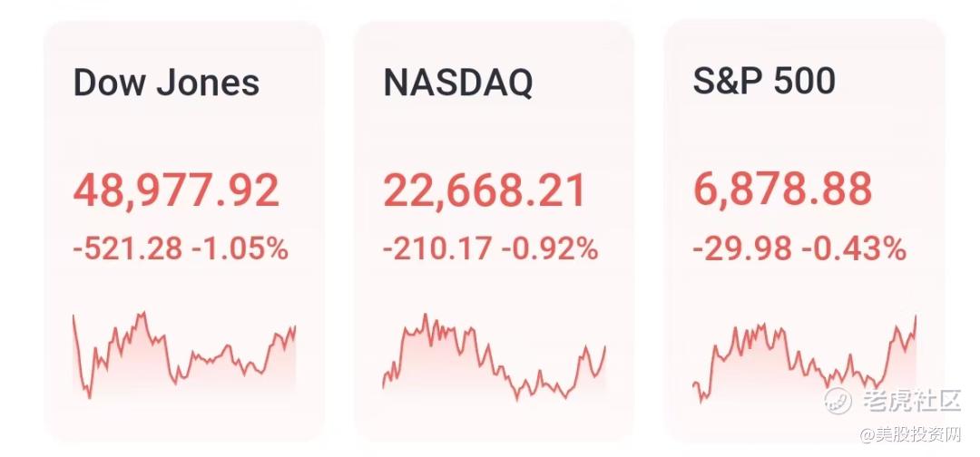
Task: Open the NASDAQ intraday sparkline chart
Action: click(494, 361)
